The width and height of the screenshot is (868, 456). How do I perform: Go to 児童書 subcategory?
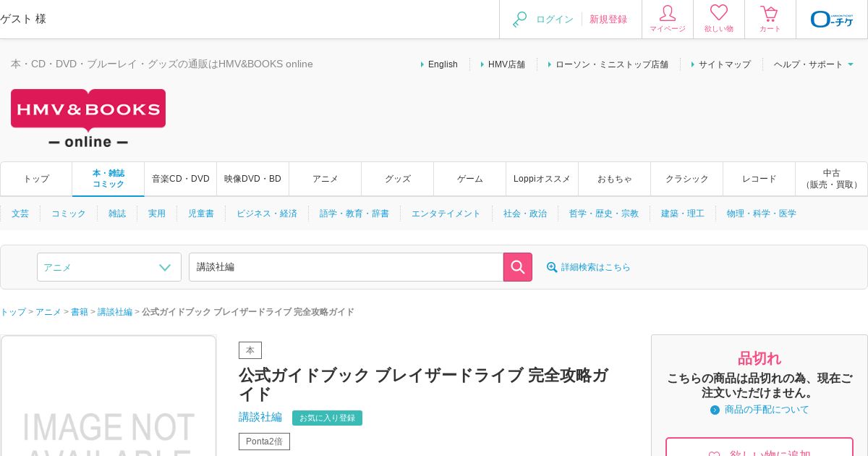[x=201, y=214]
